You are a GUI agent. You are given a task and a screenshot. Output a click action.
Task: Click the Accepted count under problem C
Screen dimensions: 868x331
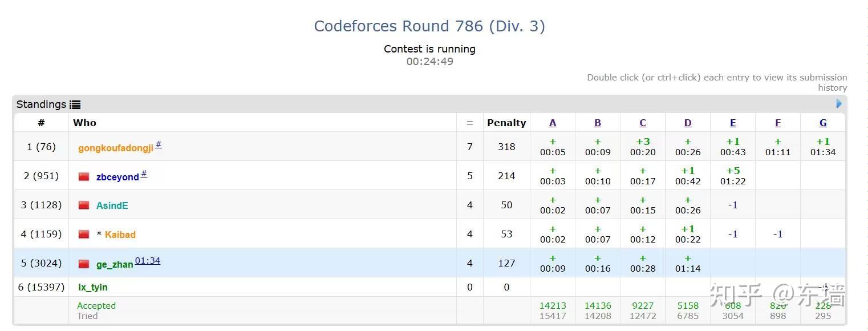pyautogui.click(x=642, y=306)
